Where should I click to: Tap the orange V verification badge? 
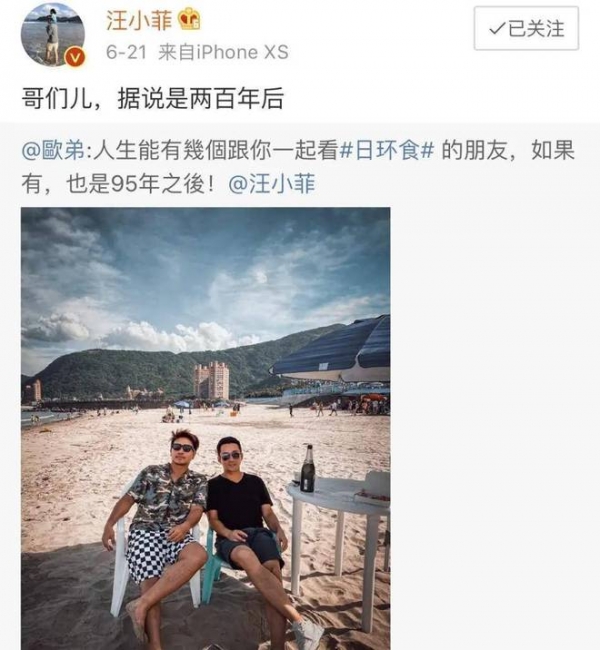click(x=75, y=58)
